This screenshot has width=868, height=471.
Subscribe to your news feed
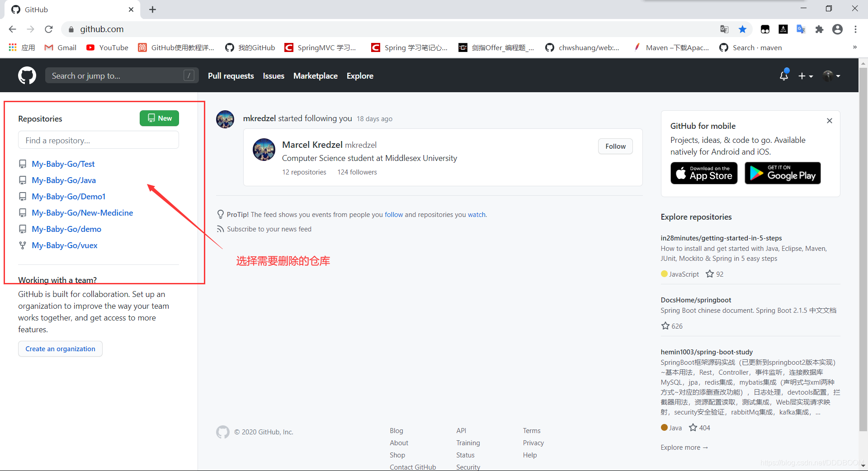(x=269, y=229)
